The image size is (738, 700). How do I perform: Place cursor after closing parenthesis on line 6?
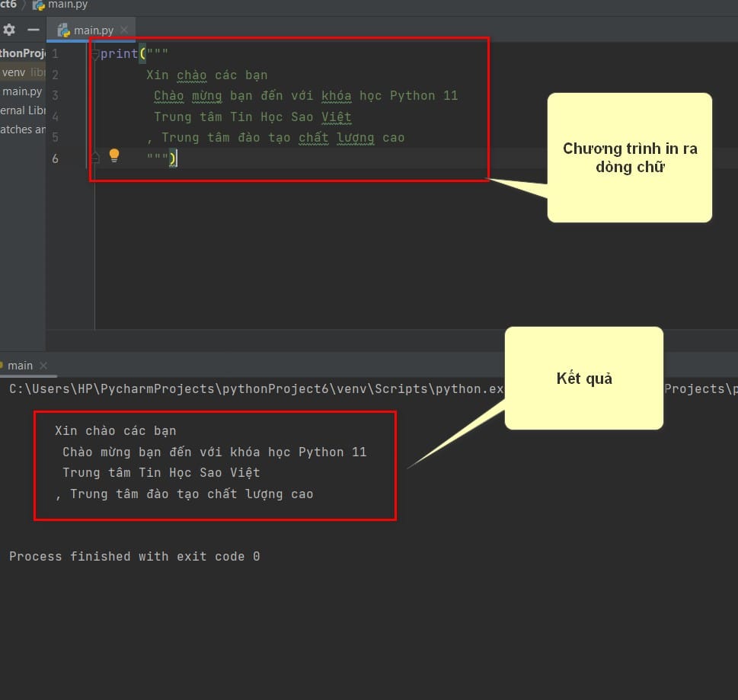(178, 158)
